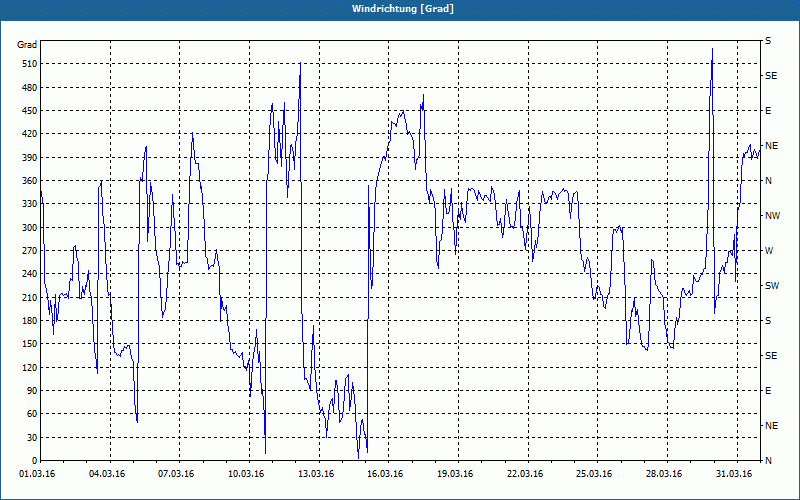Select the 390 y-axis value
The image size is (800, 500).
coord(30,158)
